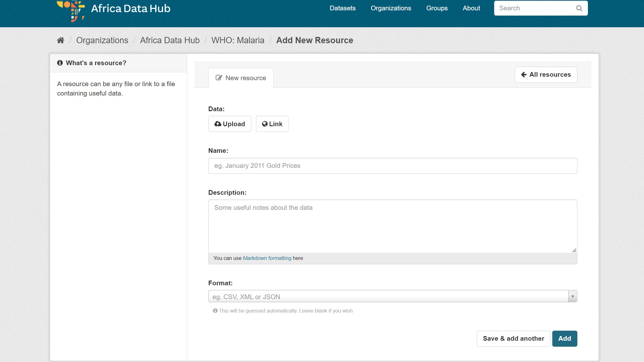This screenshot has height=362, width=644.
Task: Open the About navigation item
Action: (x=471, y=8)
